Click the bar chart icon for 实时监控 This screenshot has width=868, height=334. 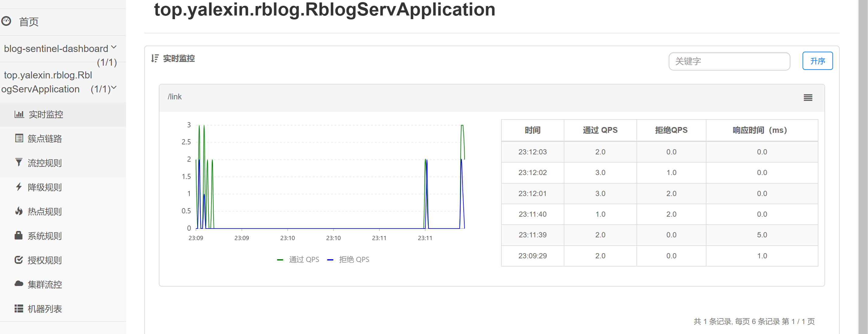coord(19,114)
